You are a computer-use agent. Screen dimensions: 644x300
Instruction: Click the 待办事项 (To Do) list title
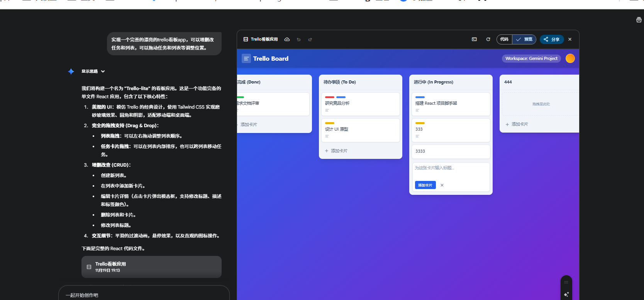(340, 82)
